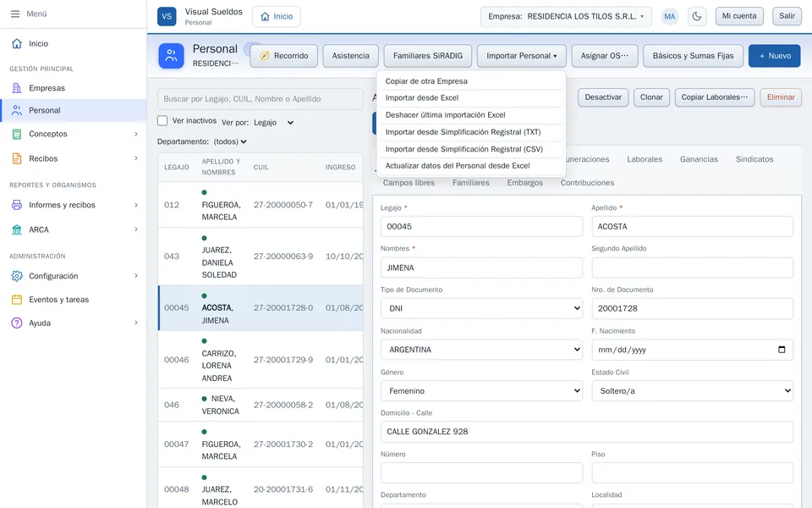Choose Copiar de otra Empresa
Image resolution: width=812 pixels, height=508 pixels.
[x=471, y=81]
